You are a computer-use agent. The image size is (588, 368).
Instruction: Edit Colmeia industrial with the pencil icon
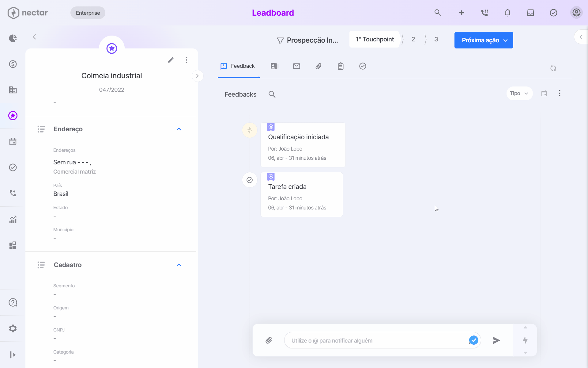point(171,60)
